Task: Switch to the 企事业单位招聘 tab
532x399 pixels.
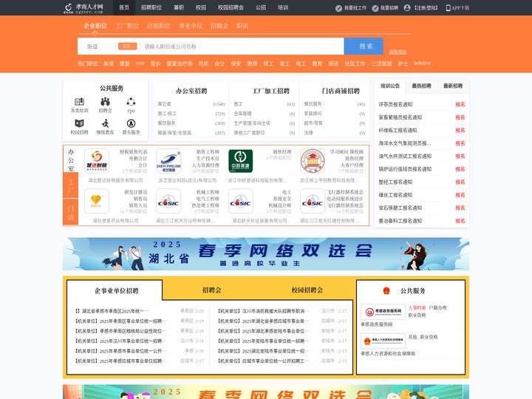Action: [117, 290]
